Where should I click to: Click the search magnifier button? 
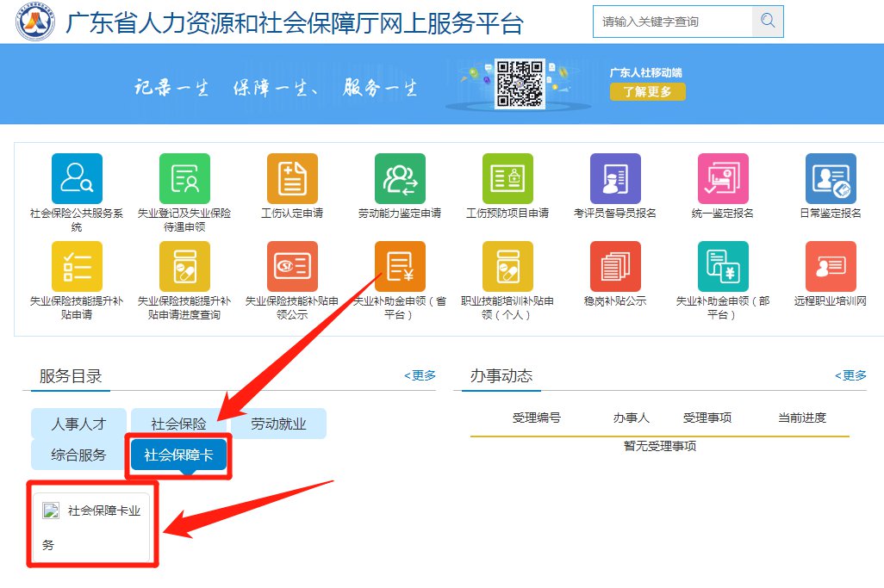tap(767, 21)
